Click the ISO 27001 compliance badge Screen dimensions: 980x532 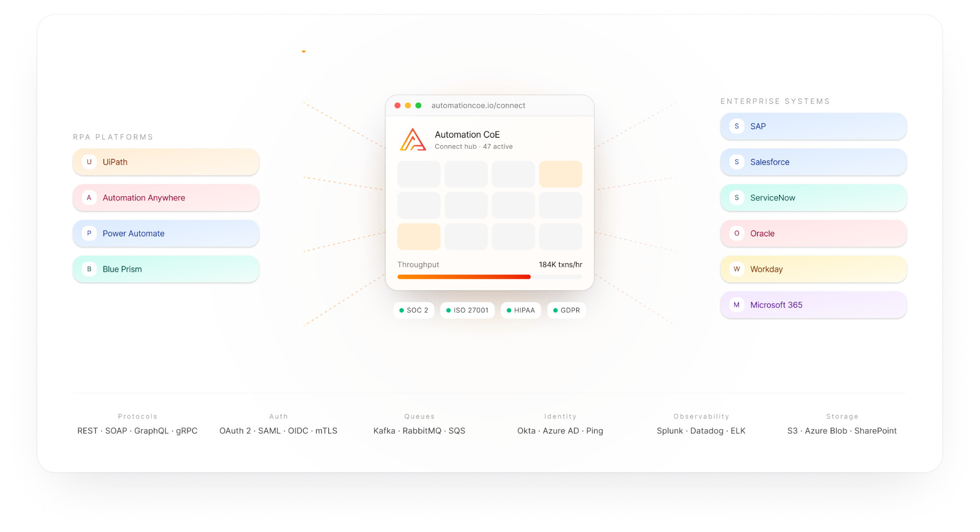(x=468, y=310)
